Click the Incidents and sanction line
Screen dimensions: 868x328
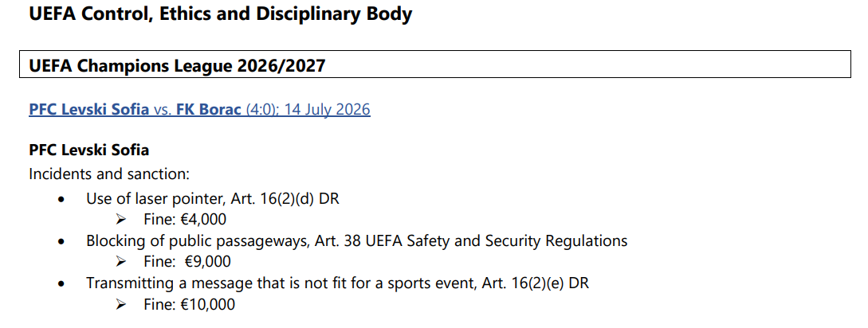pyautogui.click(x=109, y=174)
